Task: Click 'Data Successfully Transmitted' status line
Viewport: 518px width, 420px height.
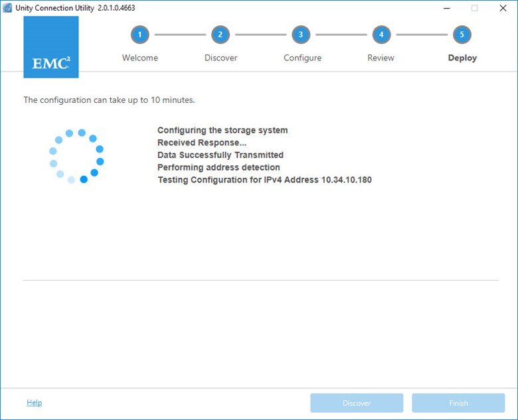Action: (x=220, y=155)
